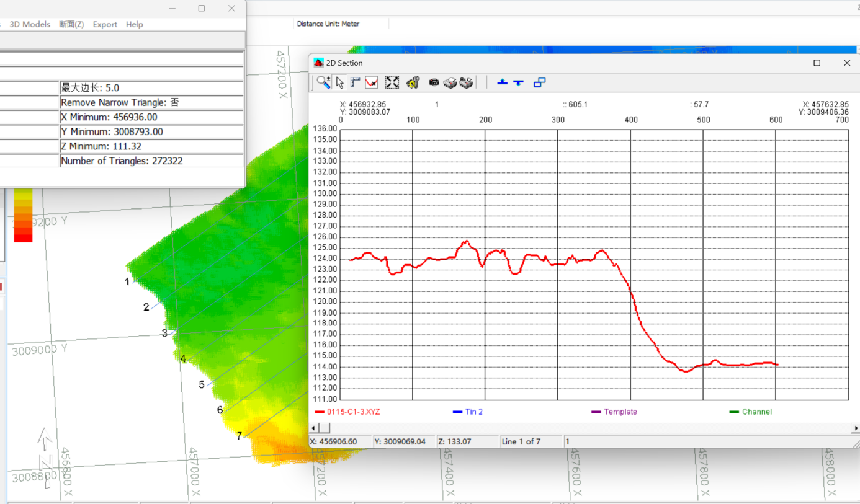Open the 断面(Z) menu
This screenshot has height=504, width=860.
click(71, 24)
